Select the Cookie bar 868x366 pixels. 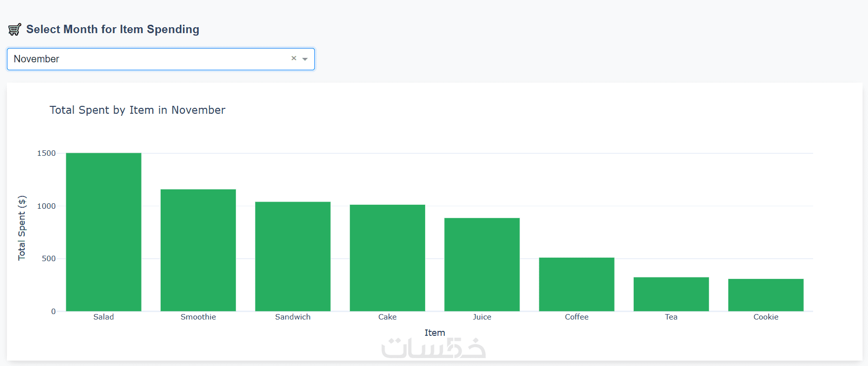pyautogui.click(x=766, y=295)
